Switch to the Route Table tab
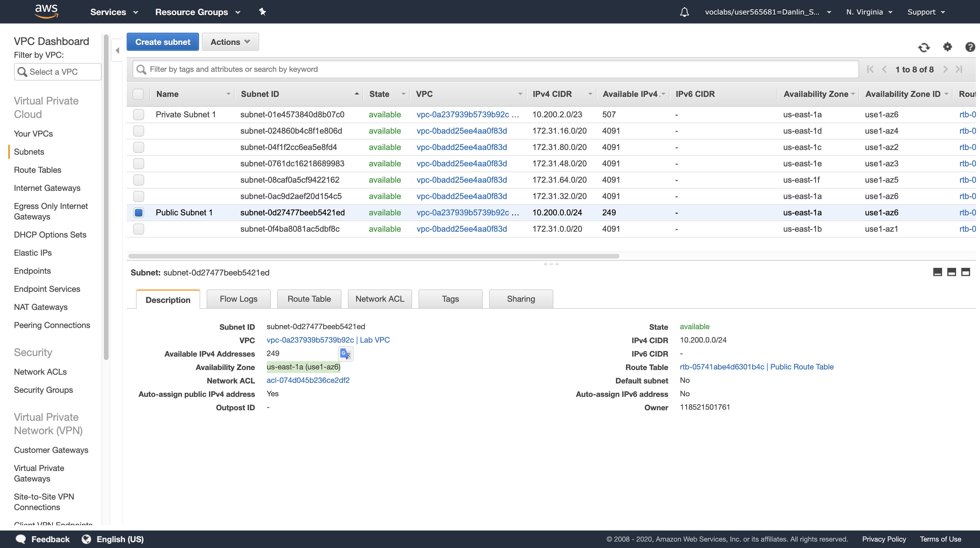The height and width of the screenshot is (548, 980). click(309, 299)
